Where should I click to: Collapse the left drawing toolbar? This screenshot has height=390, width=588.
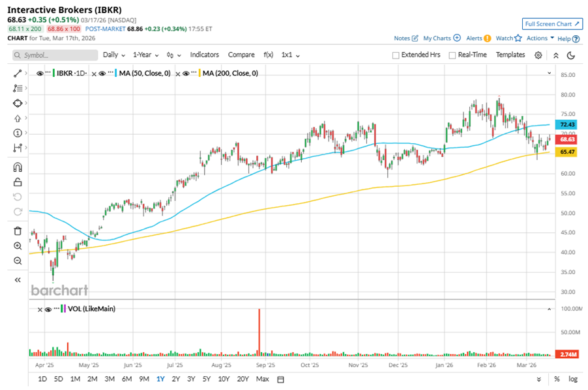tap(18, 279)
